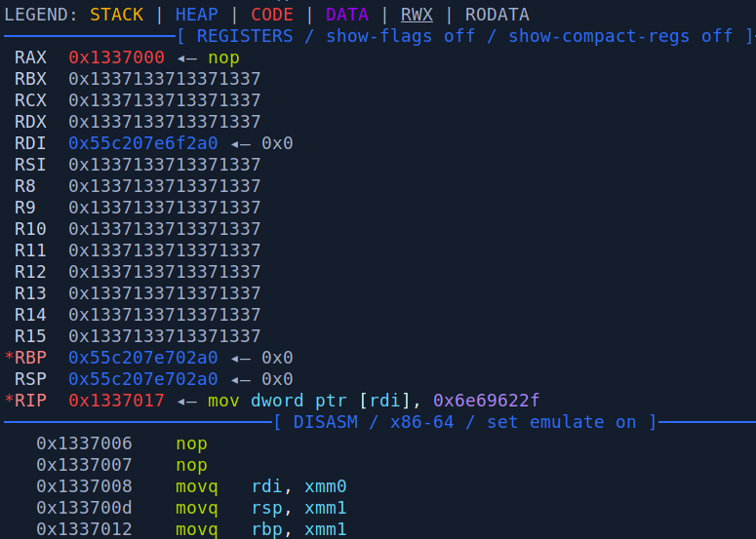Click the HEAP legend label
Screen dimensions: 756x539
pyautogui.click(x=196, y=15)
